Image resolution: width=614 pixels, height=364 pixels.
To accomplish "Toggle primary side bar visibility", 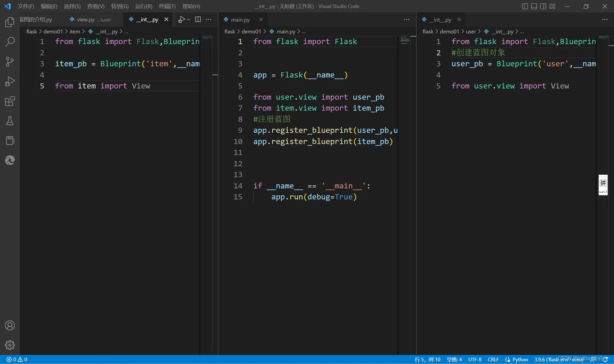I will click(525, 6).
